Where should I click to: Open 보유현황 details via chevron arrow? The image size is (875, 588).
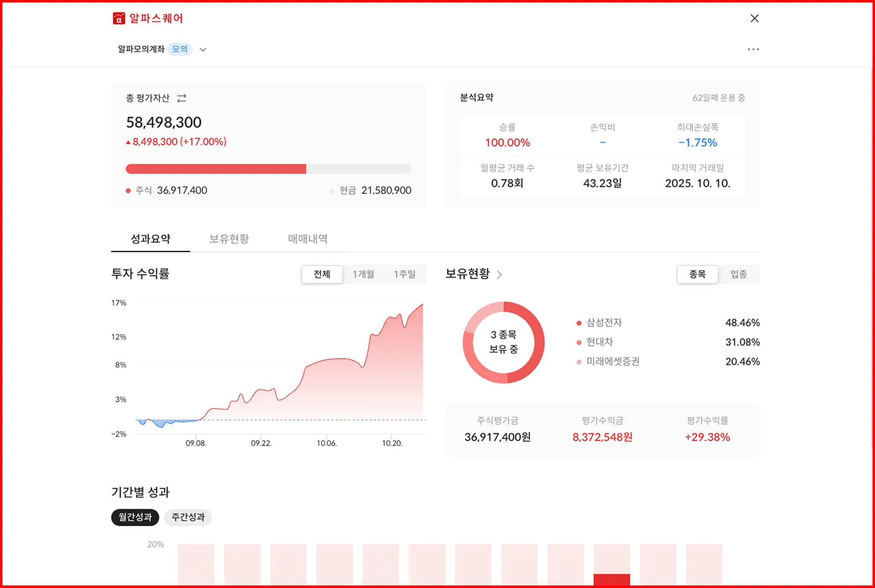tap(499, 274)
